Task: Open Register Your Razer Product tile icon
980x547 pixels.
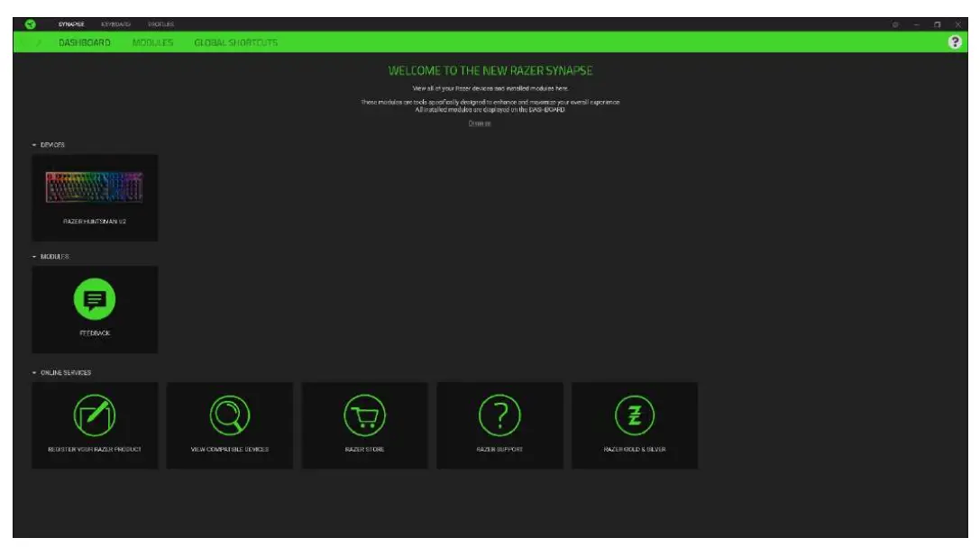Action: [x=95, y=415]
